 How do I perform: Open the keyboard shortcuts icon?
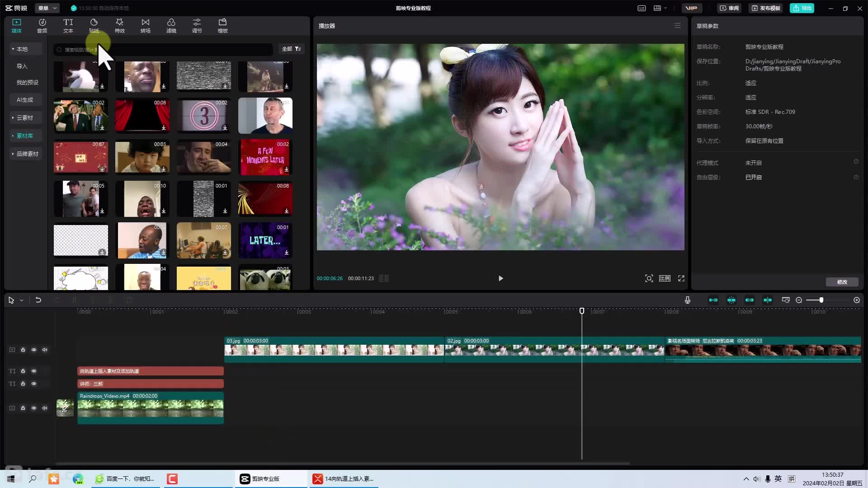pos(642,8)
